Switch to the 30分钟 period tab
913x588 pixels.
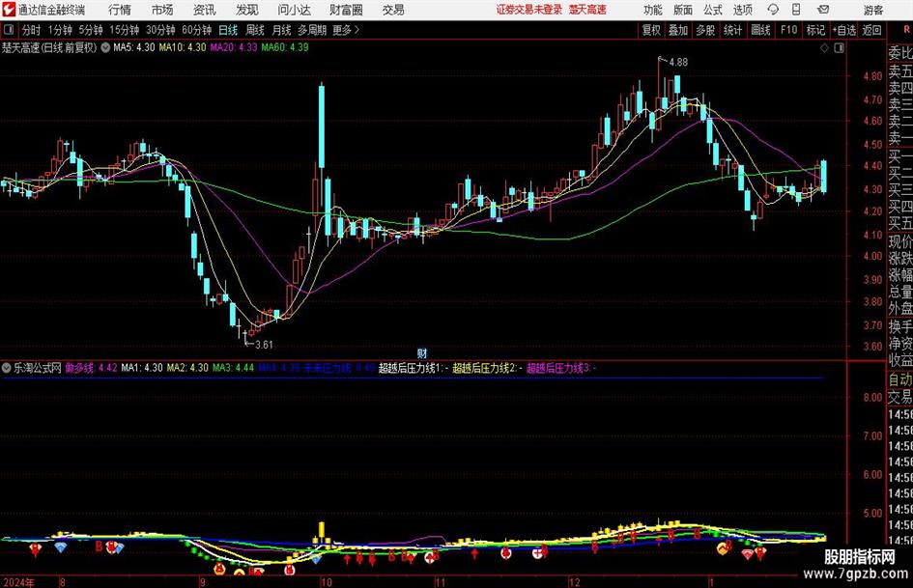coord(160,30)
